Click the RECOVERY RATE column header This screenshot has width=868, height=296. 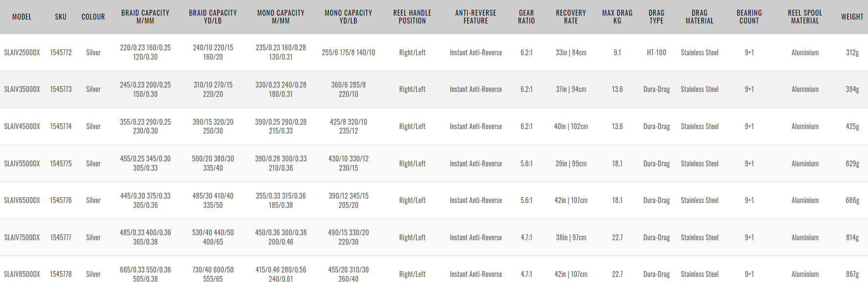pos(571,17)
